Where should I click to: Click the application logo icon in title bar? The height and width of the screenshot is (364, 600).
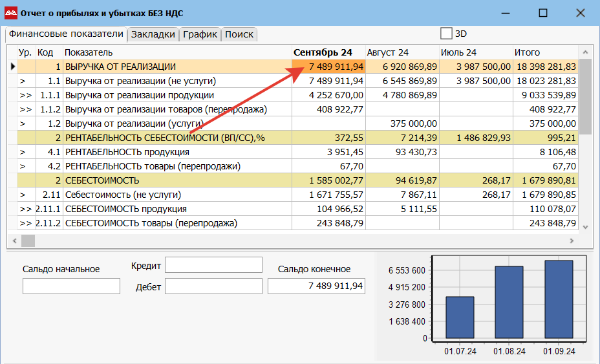pyautogui.click(x=11, y=13)
